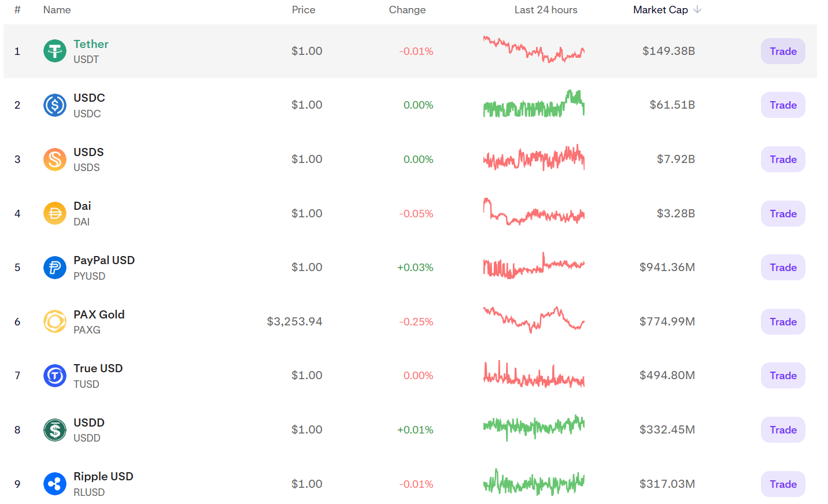Click the USDD coin logo icon

click(x=55, y=430)
